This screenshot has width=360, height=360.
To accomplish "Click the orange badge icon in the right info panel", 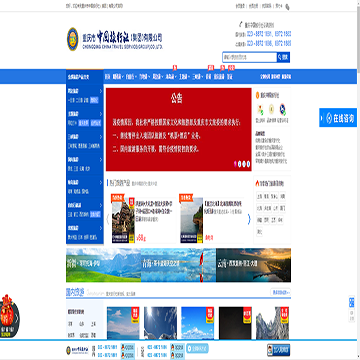I will click(x=257, y=95).
